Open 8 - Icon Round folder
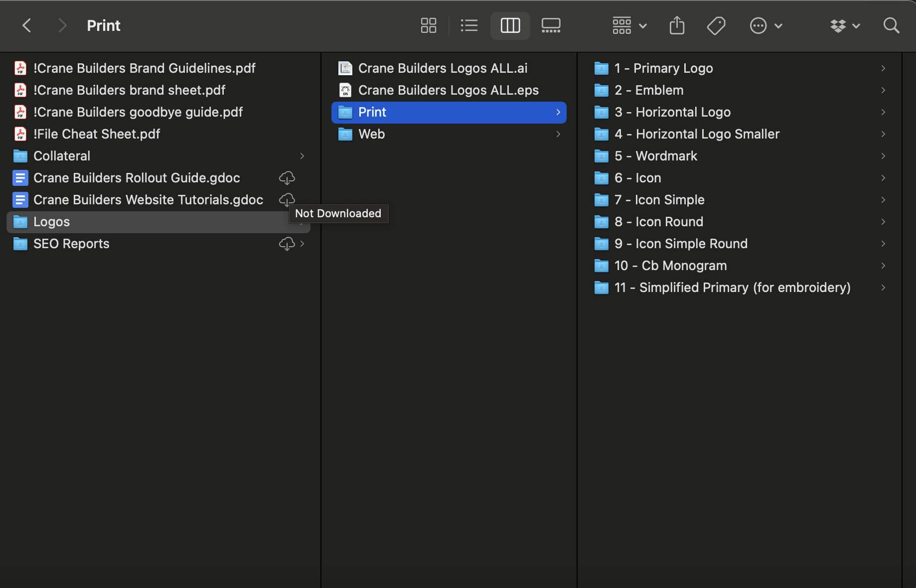The image size is (916, 588). 740,222
